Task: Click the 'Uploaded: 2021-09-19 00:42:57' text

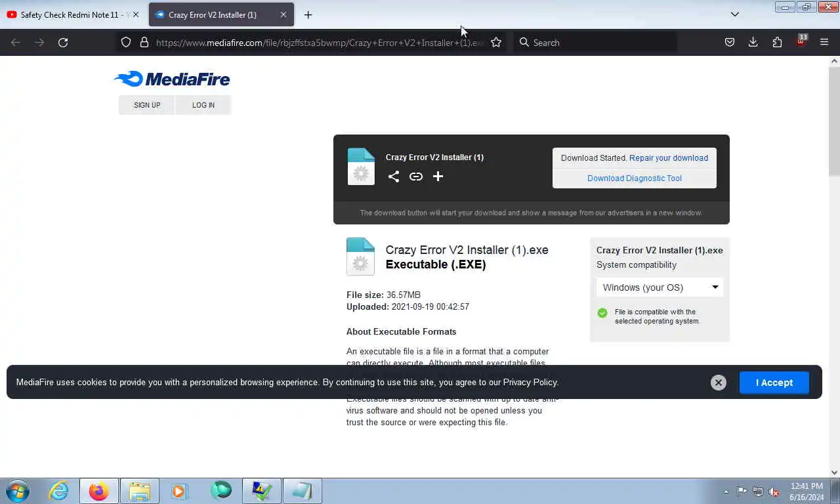Action: coord(408,307)
